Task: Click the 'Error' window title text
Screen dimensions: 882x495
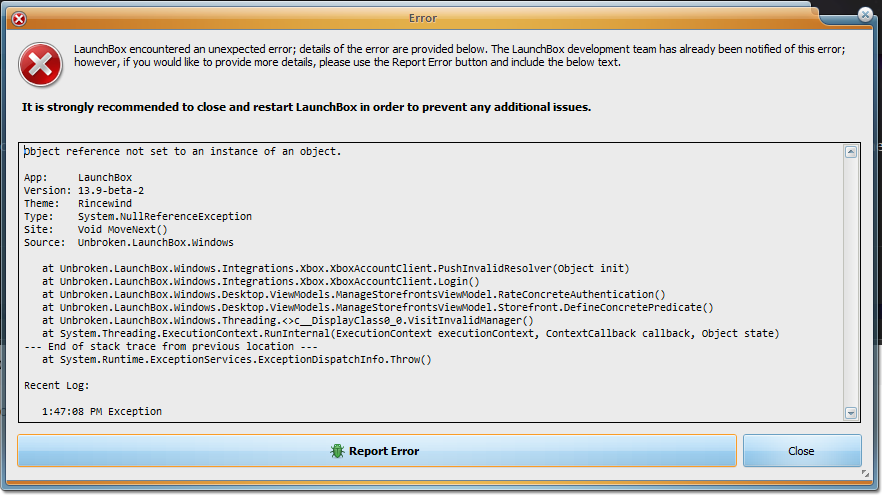Action: tap(422, 18)
